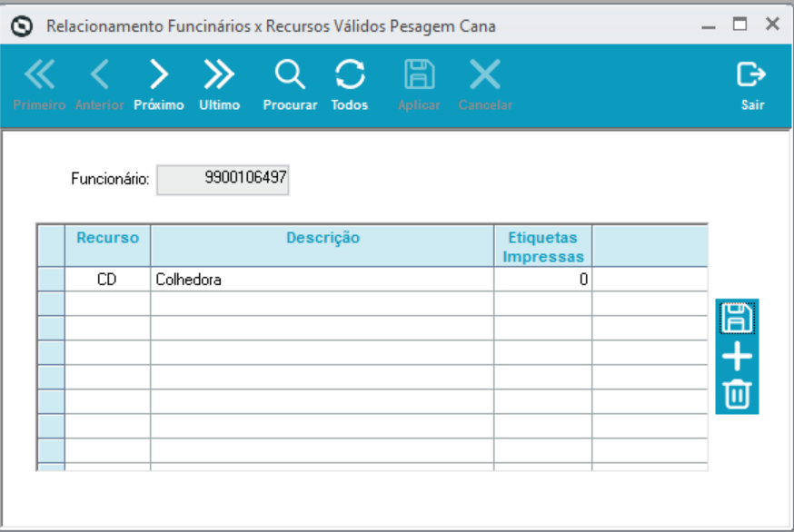The width and height of the screenshot is (794, 532).
Task: Click the Colhedora description cell
Action: [x=323, y=280]
